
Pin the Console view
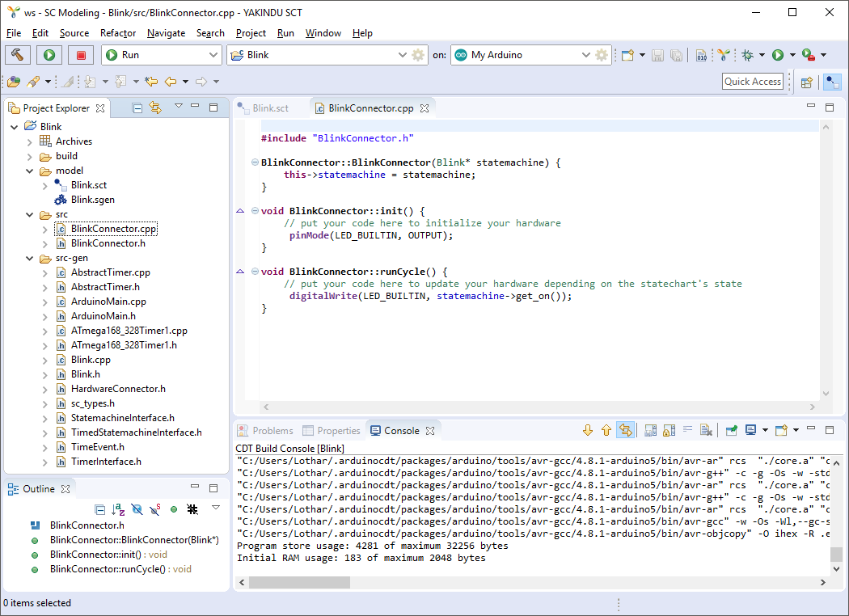pyautogui.click(x=731, y=429)
